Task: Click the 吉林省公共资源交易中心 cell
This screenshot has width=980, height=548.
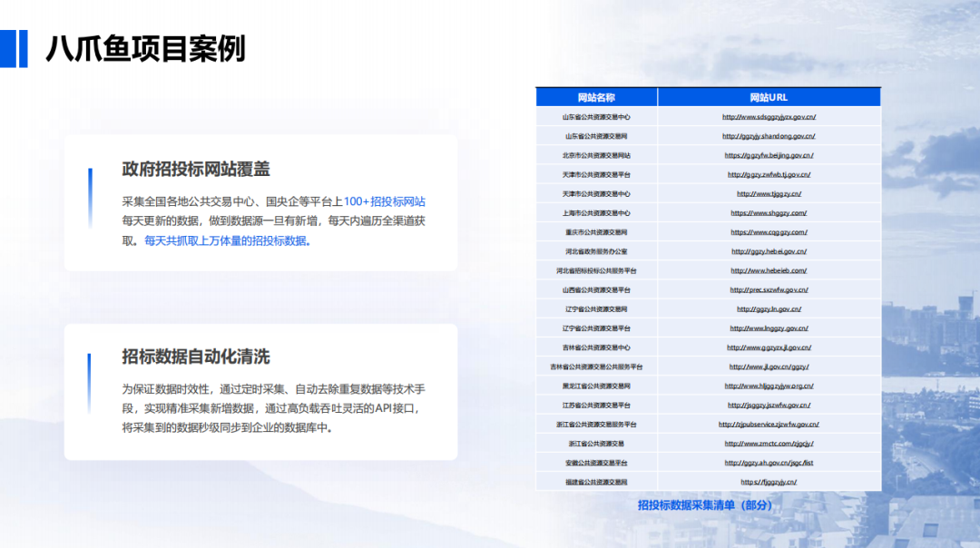Action: 596,347
